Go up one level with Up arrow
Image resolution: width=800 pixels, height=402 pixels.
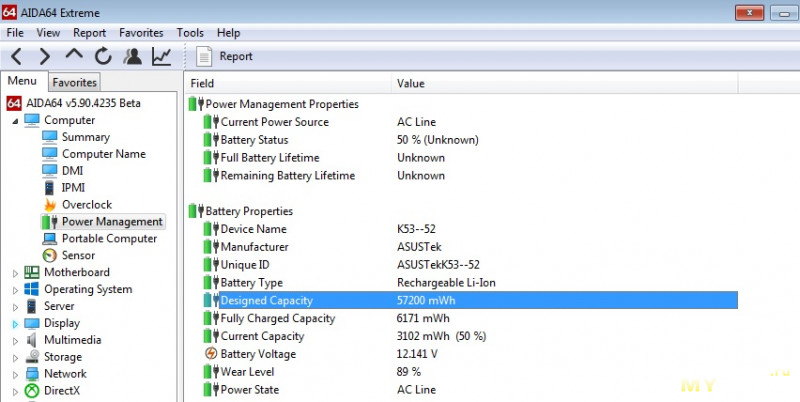(x=74, y=55)
